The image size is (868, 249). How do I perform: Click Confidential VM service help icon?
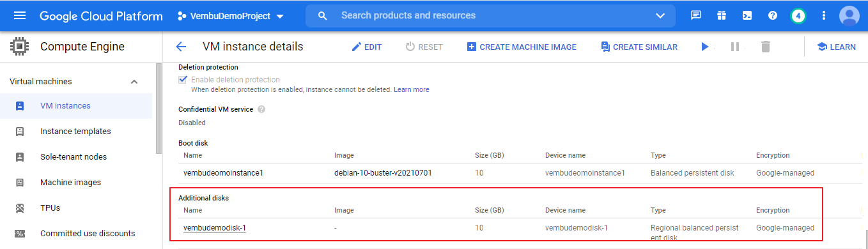(261, 109)
